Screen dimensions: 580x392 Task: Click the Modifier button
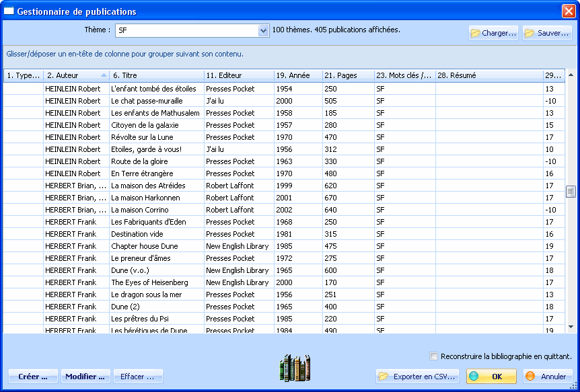(x=85, y=377)
